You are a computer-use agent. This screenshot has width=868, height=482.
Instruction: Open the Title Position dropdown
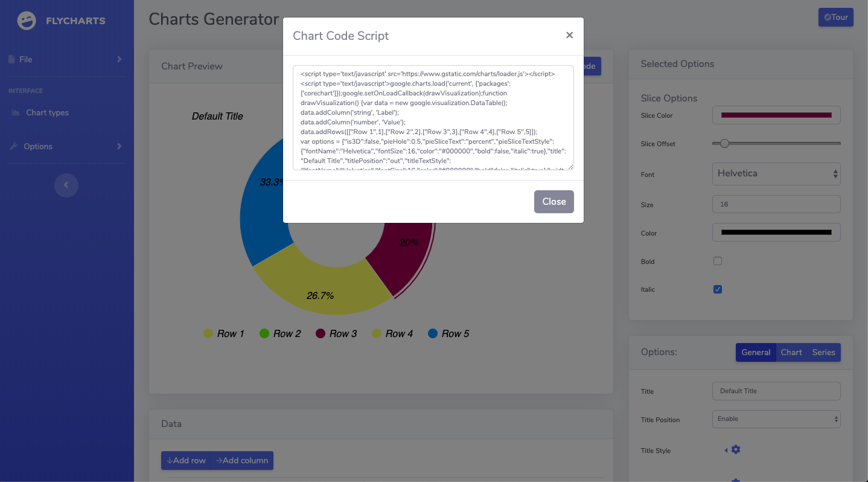pyautogui.click(x=776, y=419)
